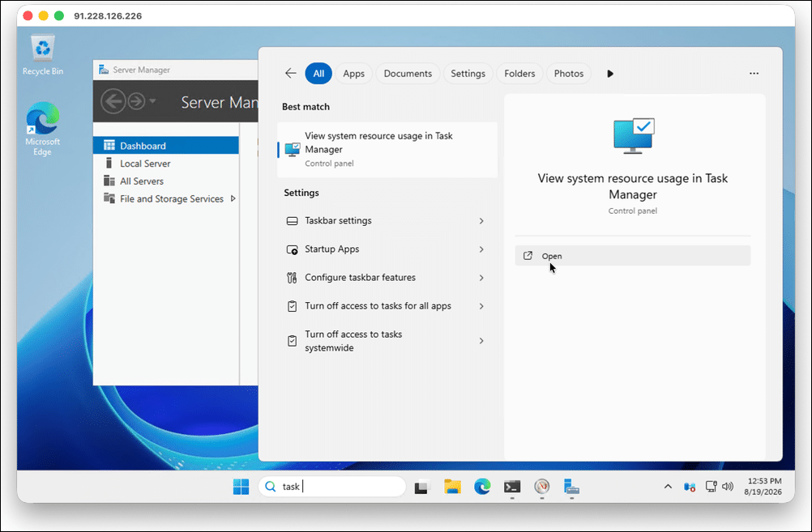Switch to the Photos filter
This screenshot has width=812, height=532.
point(569,74)
